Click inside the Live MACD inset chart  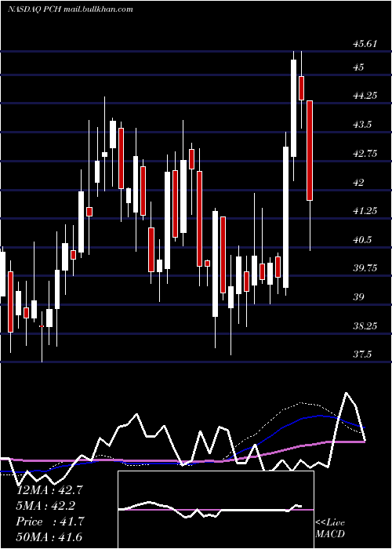coord(216,510)
